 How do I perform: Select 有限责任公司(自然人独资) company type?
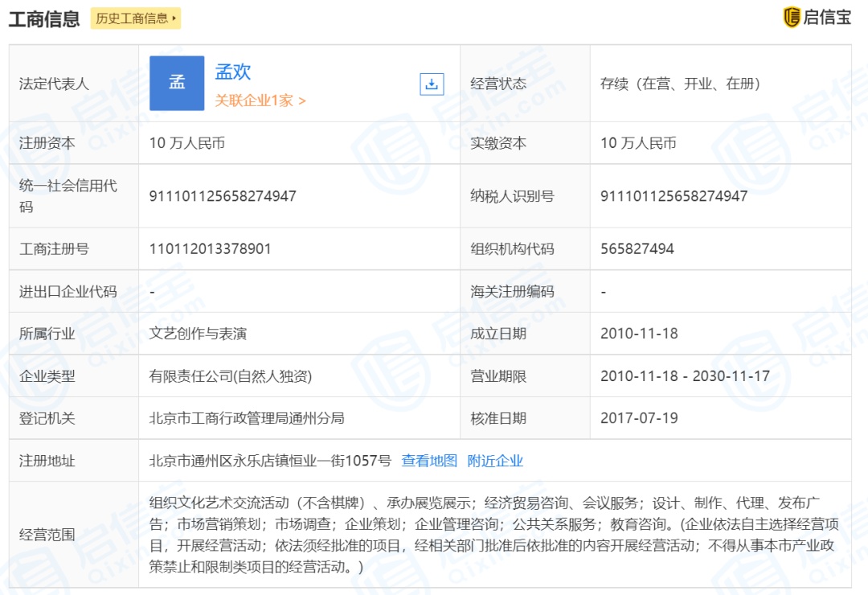point(231,376)
